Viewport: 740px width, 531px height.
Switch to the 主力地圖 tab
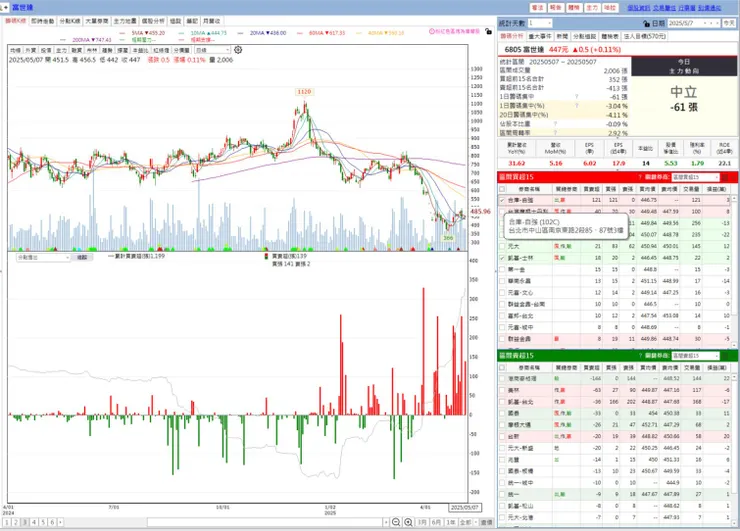tap(125, 21)
